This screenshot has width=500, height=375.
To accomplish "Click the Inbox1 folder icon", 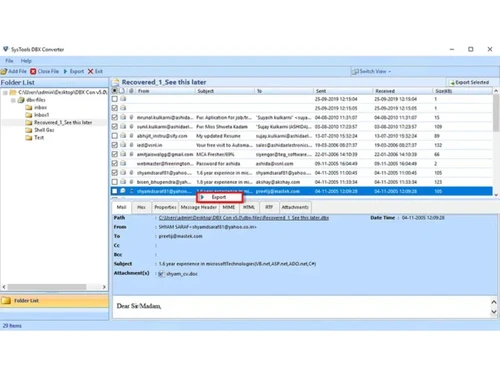I will pos(29,115).
